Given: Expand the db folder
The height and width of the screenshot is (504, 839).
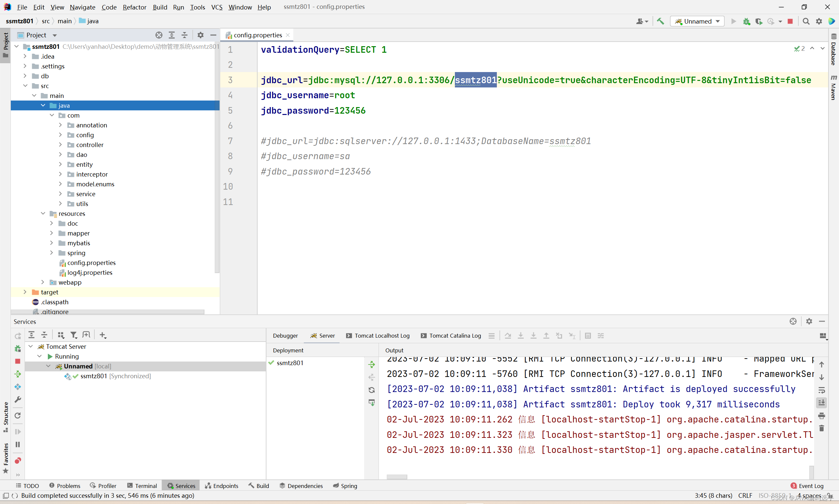Looking at the screenshot, I should (25, 76).
